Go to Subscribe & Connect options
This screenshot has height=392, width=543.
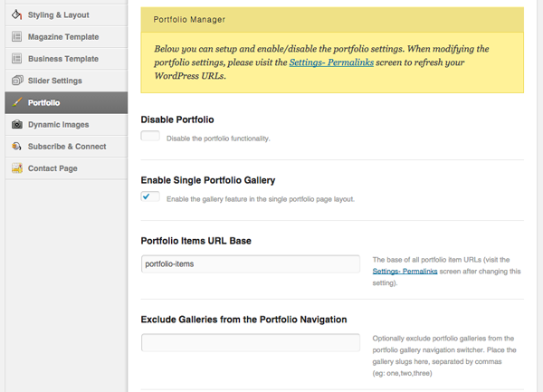tap(66, 147)
